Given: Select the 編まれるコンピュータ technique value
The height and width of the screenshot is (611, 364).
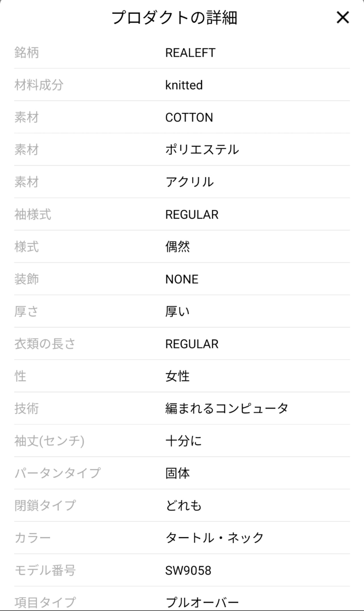Looking at the screenshot, I should tap(227, 409).
